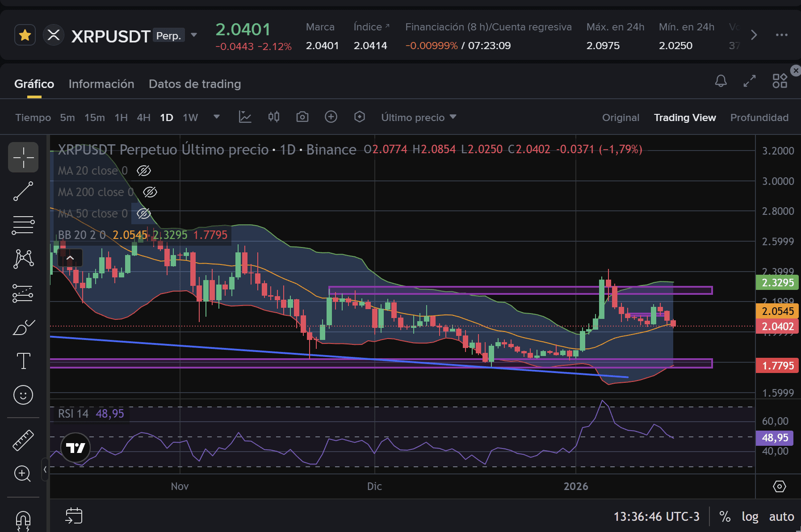Select the text annotation tool
801x532 pixels.
[x=23, y=360]
